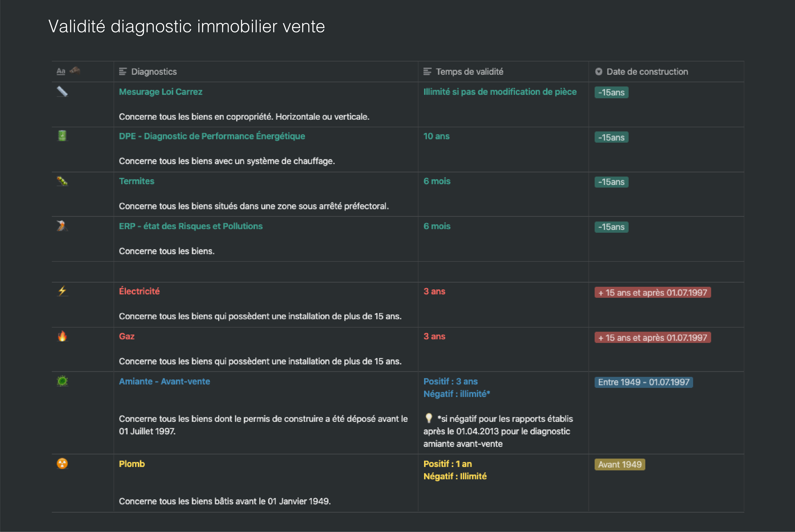
Task: Click 'Positif : 3 ans' in Amiante row
Action: [450, 381]
